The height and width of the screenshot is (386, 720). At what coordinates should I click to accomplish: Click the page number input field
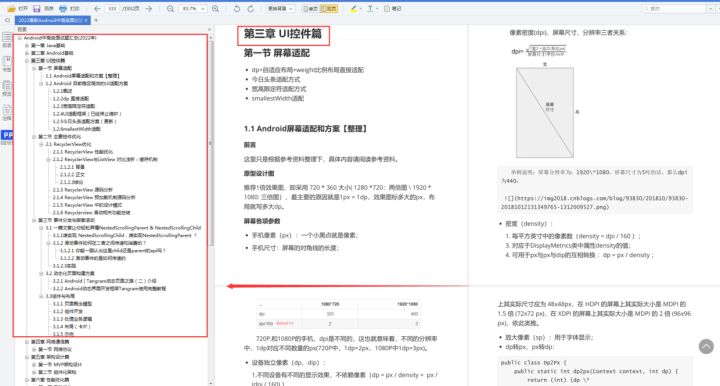click(x=112, y=9)
